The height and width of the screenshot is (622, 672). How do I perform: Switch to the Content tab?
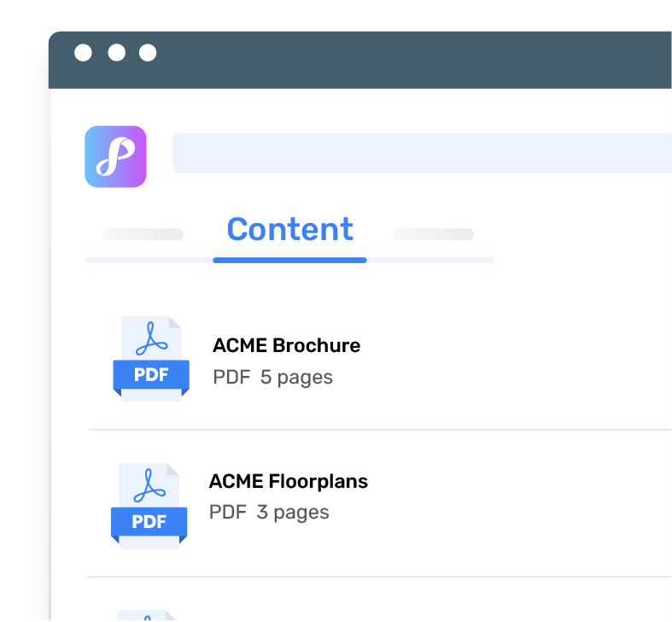289,229
